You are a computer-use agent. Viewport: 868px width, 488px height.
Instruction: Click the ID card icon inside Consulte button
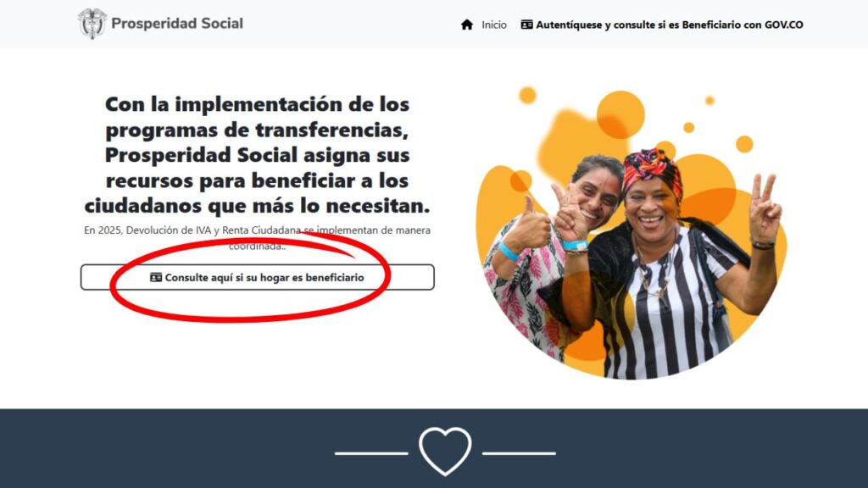tap(156, 277)
